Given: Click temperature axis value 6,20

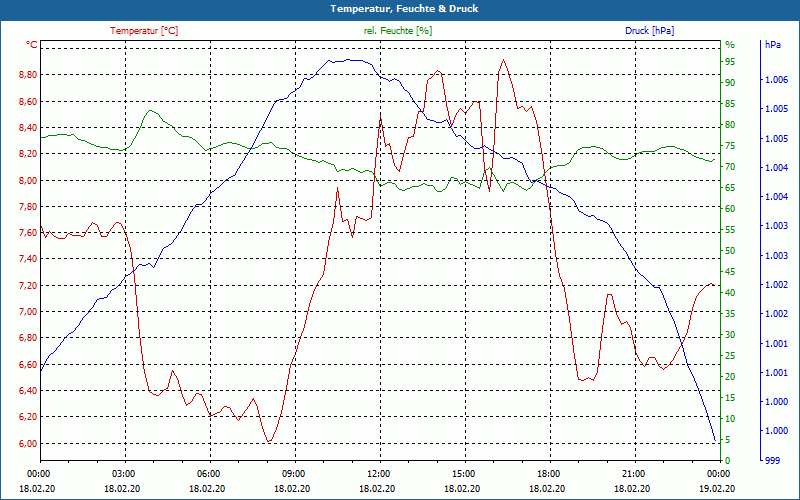Looking at the screenshot, I should click(28, 417).
